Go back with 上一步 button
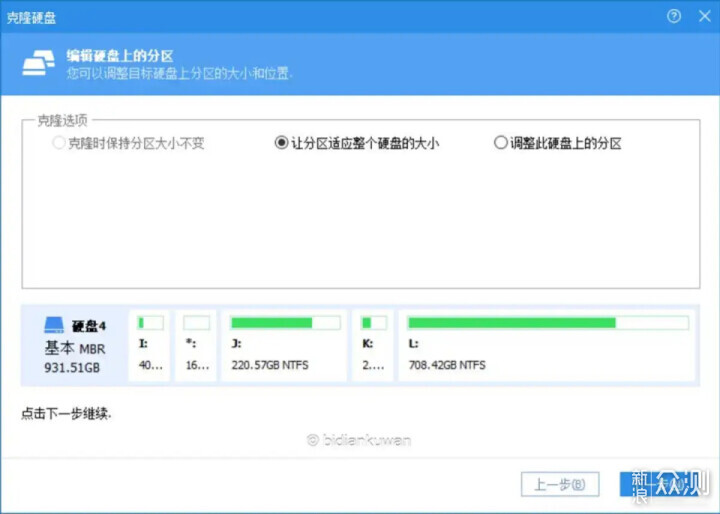 pyautogui.click(x=560, y=484)
